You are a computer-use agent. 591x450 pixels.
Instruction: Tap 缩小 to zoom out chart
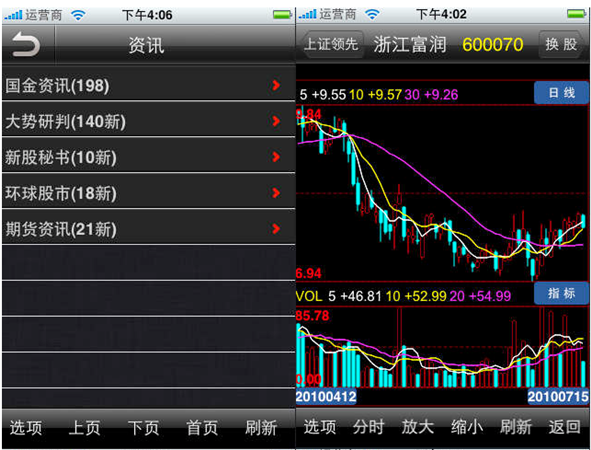tap(467, 427)
